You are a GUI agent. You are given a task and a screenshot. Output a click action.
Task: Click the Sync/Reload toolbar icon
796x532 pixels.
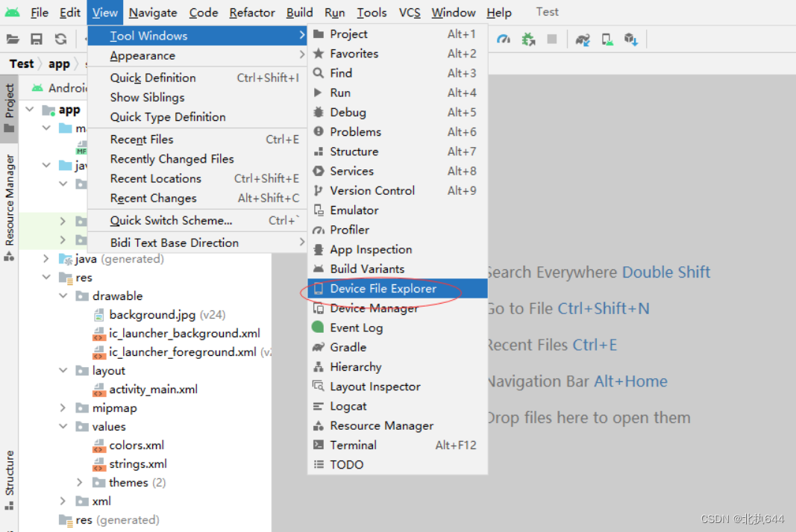click(x=61, y=39)
